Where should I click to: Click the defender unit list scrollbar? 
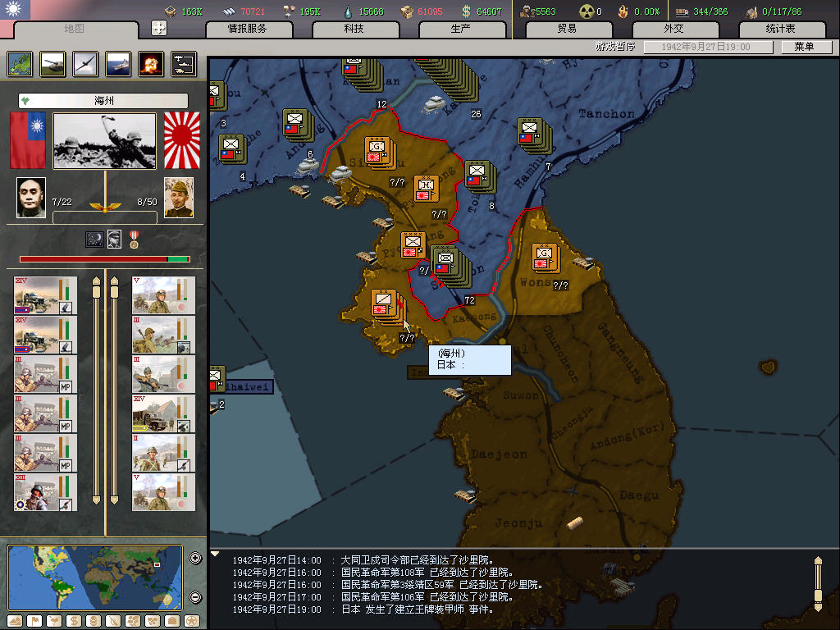114,390
